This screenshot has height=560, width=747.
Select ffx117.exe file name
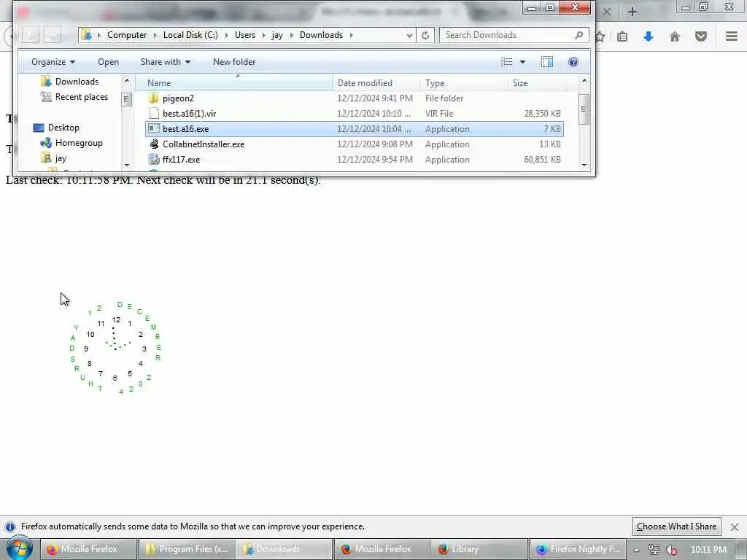click(x=181, y=160)
